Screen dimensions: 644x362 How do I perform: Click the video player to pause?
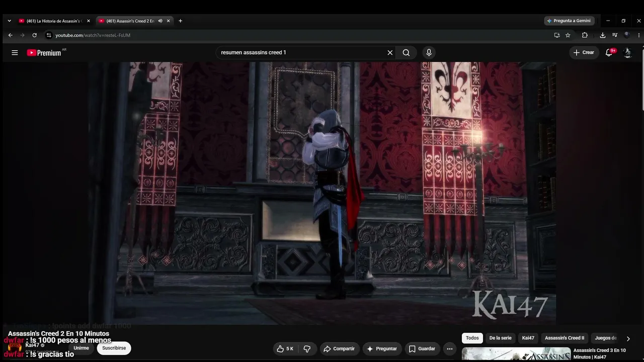click(x=322, y=193)
